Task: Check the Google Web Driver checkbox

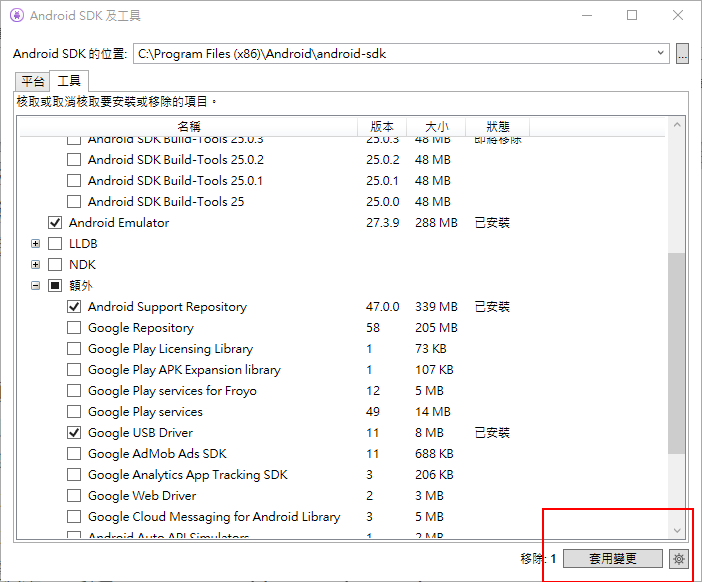Action: tap(74, 496)
